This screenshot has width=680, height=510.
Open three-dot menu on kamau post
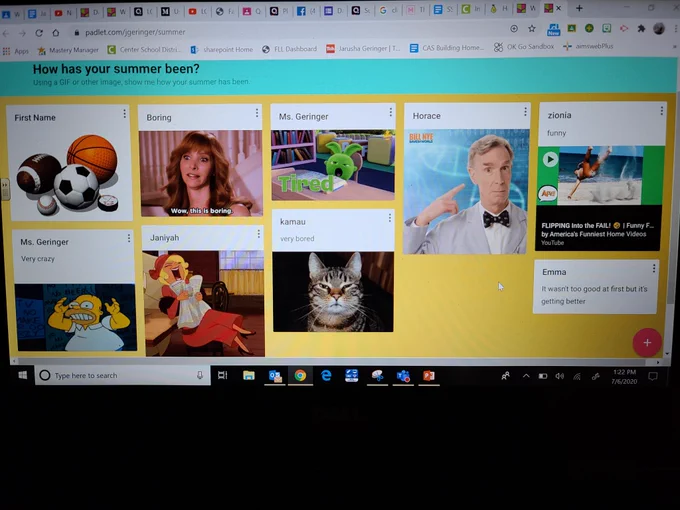[389, 218]
